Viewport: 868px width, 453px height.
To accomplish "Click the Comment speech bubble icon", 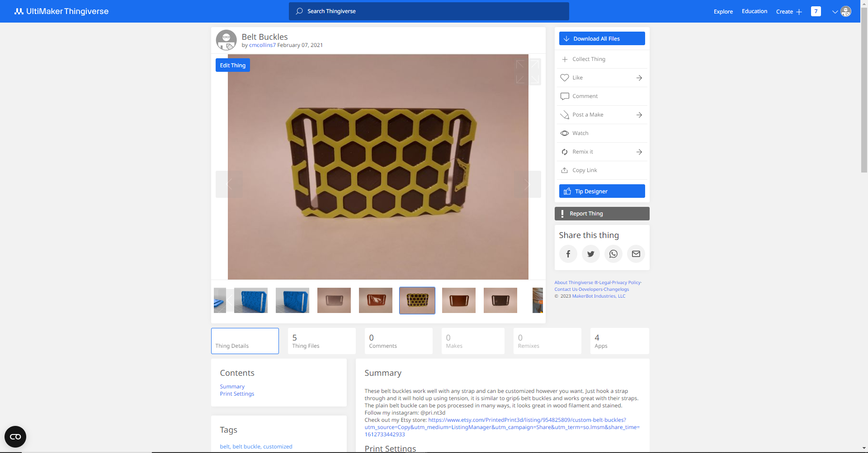I will [565, 96].
